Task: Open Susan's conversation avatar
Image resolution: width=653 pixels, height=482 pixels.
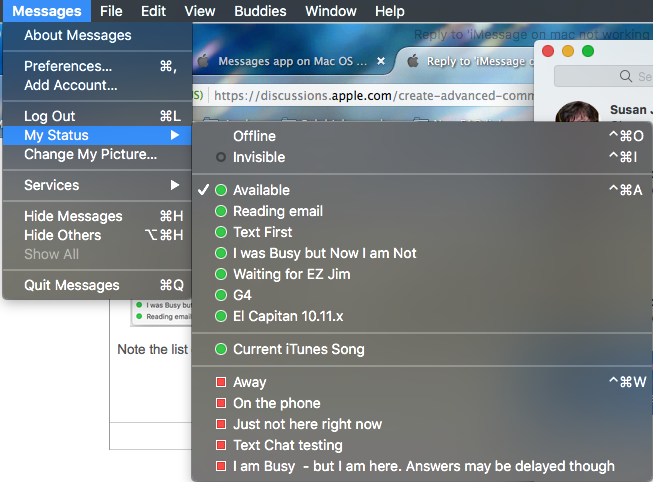Action: 578,112
